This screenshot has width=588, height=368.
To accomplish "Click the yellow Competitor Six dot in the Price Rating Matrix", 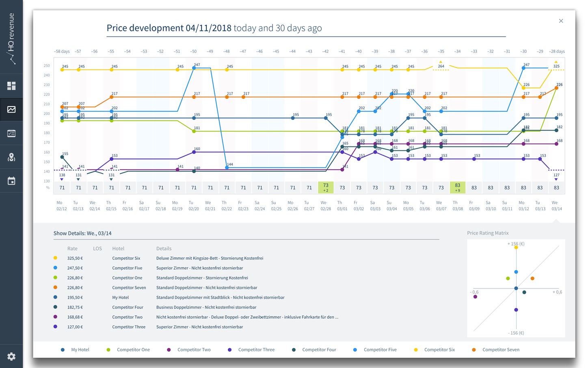I will click(x=516, y=247).
